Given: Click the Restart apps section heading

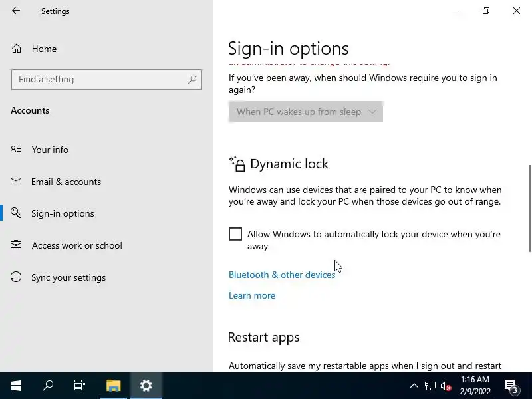Looking at the screenshot, I should tap(263, 338).
